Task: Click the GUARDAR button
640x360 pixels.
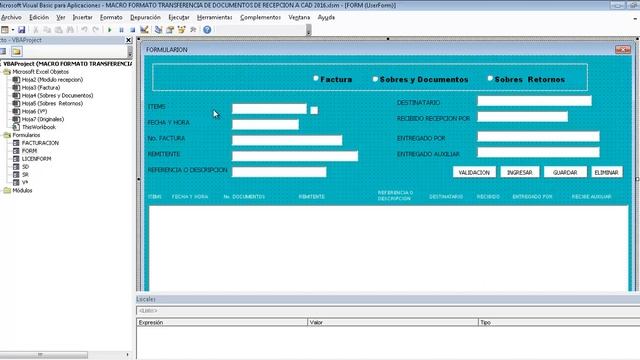Action: 565,172
